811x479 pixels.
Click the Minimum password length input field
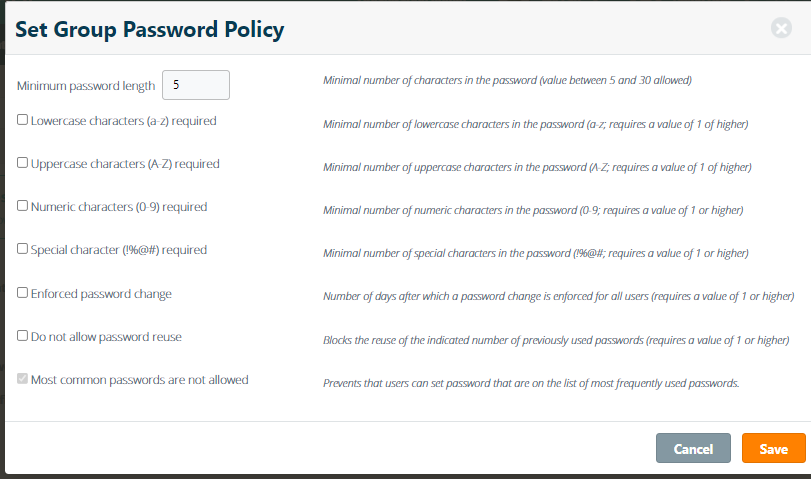point(196,85)
